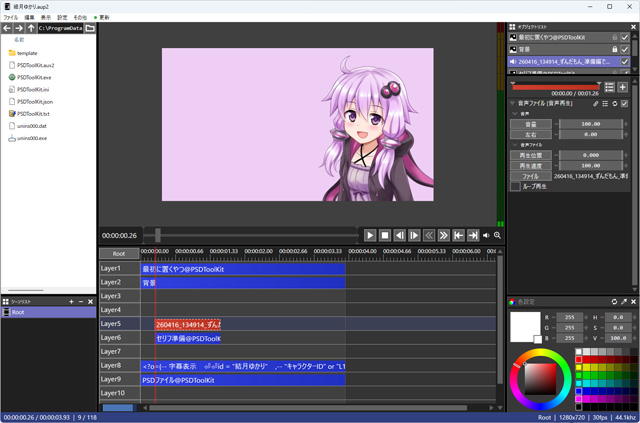Viewport: 640px width, 423px height.
Task: Open the 表示 menu
Action: point(46,18)
